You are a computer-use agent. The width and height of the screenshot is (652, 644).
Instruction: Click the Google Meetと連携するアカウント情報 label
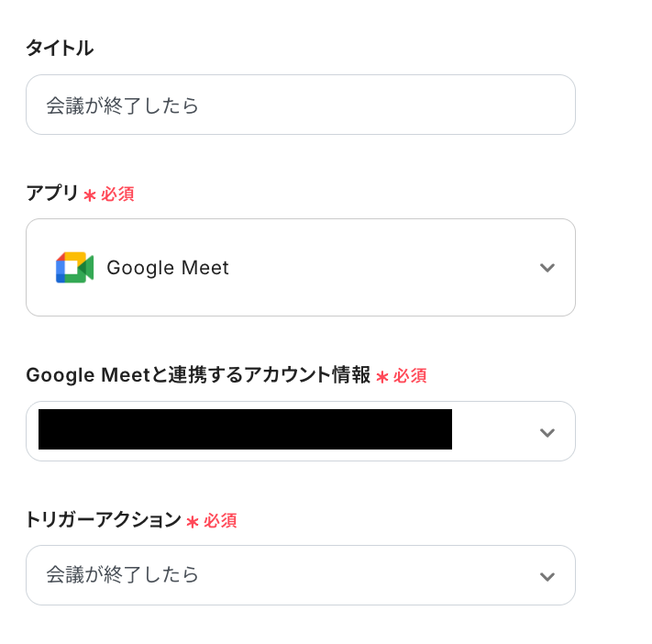pos(198,374)
